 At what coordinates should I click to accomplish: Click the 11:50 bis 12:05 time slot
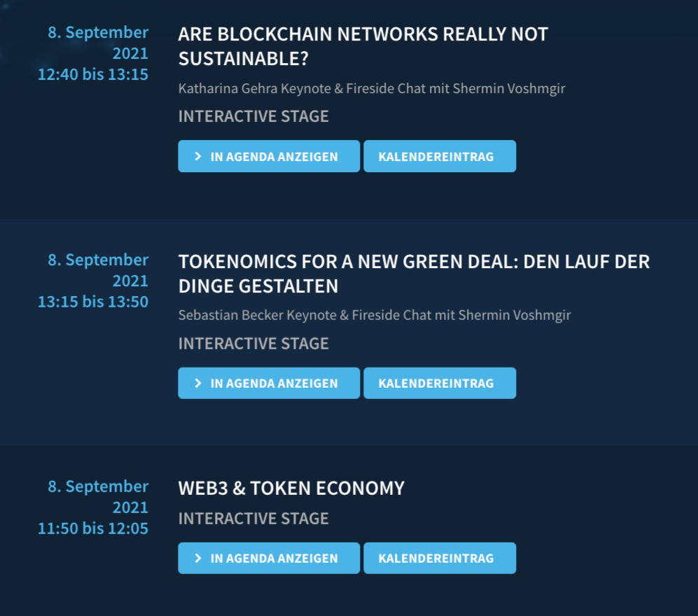(93, 528)
